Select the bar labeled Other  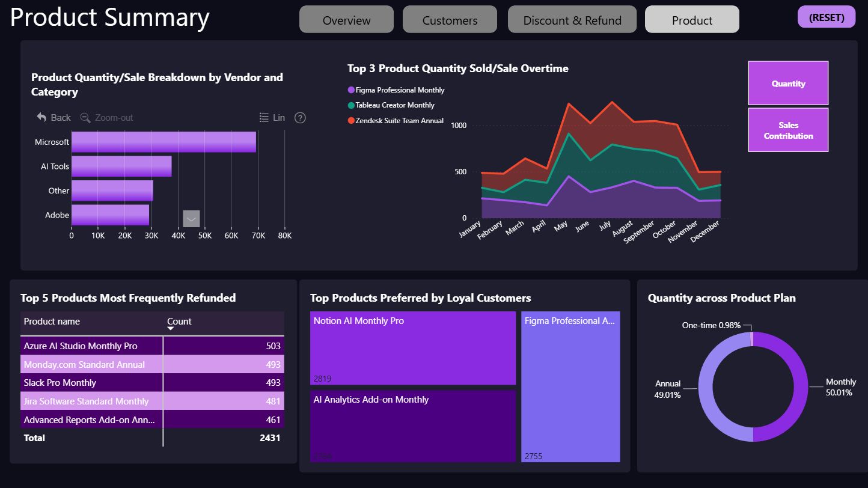point(112,191)
